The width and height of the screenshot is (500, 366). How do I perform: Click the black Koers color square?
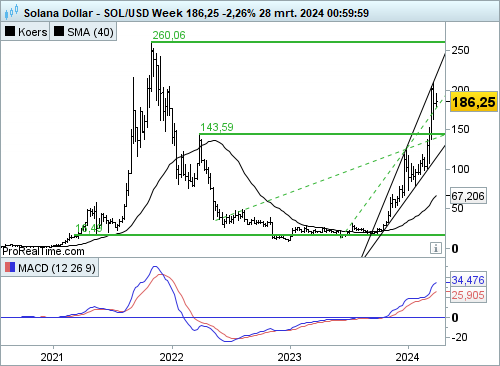[10, 32]
